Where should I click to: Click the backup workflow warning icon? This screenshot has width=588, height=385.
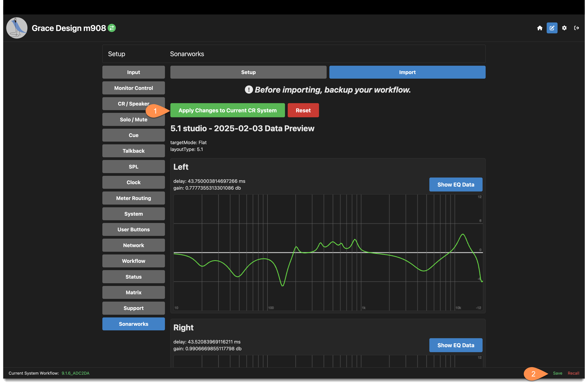pos(249,90)
